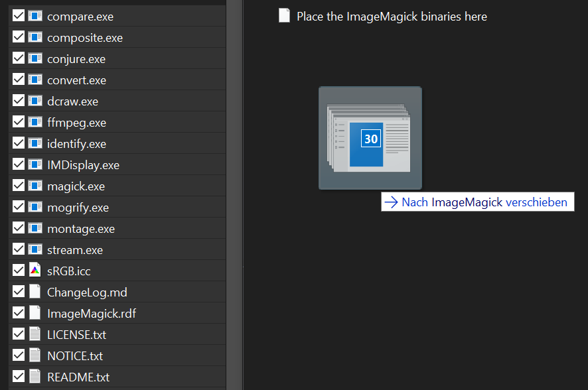Select the composite.exe file name

pos(85,38)
